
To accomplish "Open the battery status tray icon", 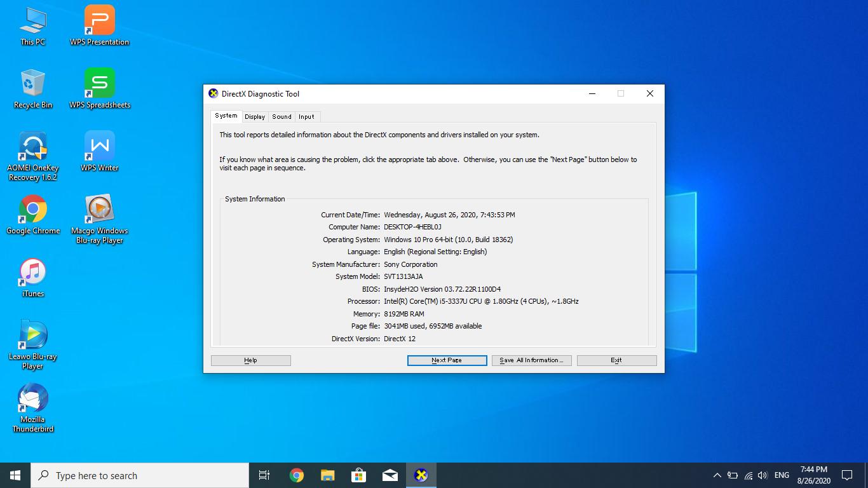I will click(x=733, y=475).
